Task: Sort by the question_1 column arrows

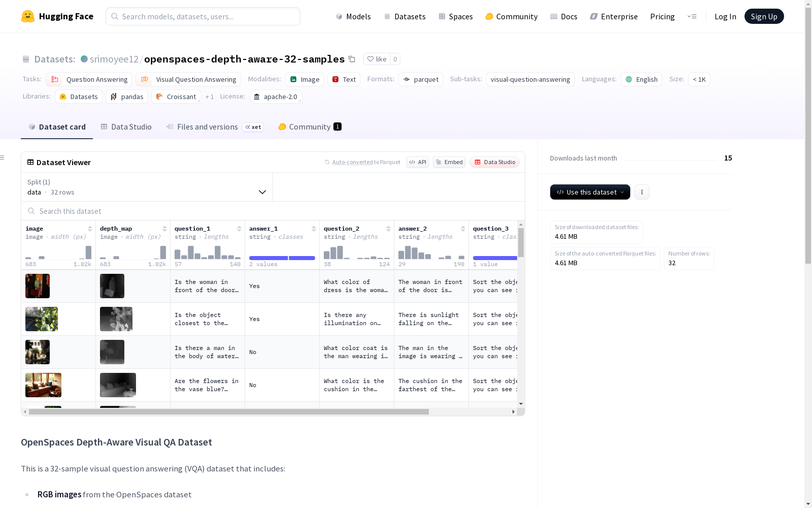Action: [x=239, y=229]
